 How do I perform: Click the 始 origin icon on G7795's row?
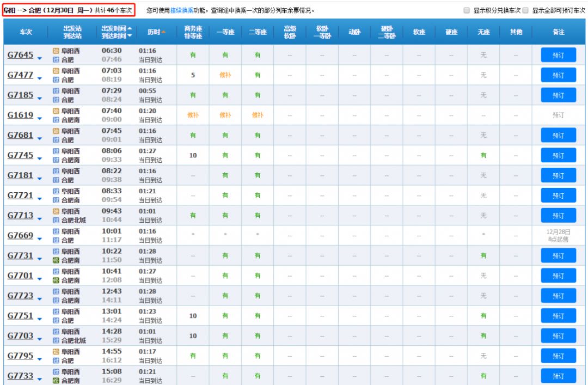pyautogui.click(x=56, y=352)
